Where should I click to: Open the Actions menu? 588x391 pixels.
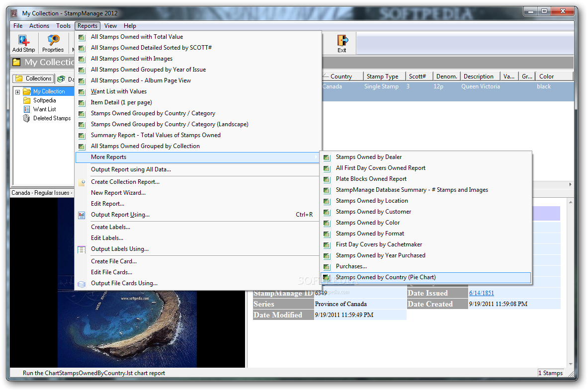[x=39, y=26]
